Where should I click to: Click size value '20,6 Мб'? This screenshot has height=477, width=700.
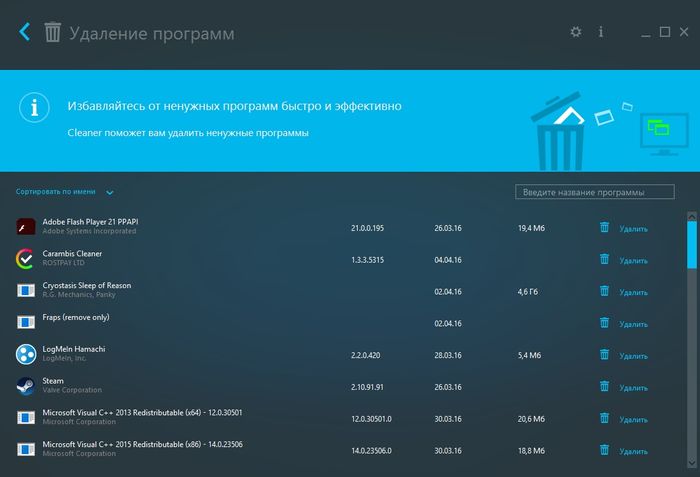coord(531,419)
